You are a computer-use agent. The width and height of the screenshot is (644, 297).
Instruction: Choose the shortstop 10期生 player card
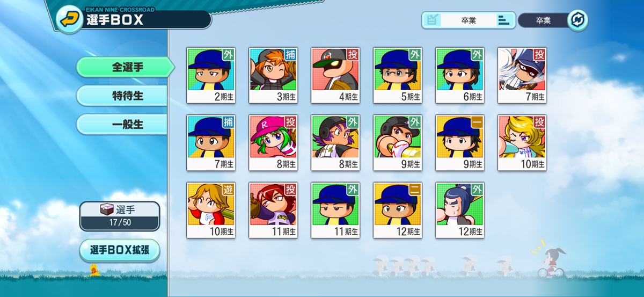211,210
